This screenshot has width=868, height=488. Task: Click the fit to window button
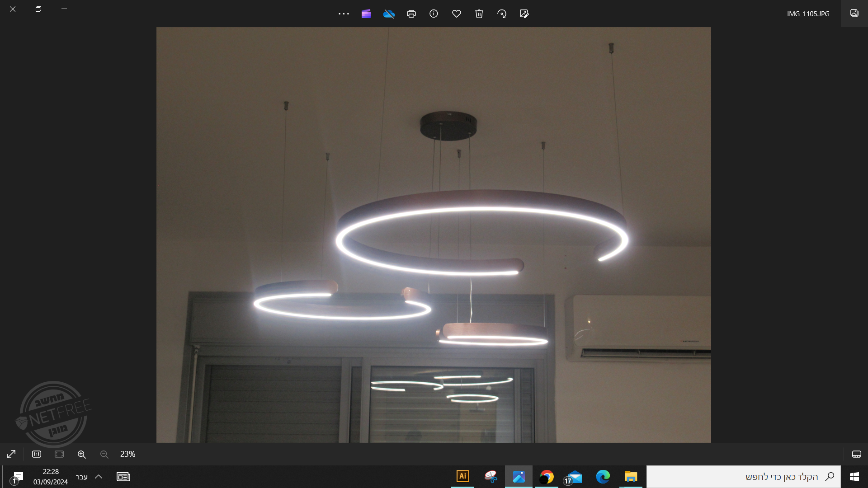click(59, 454)
